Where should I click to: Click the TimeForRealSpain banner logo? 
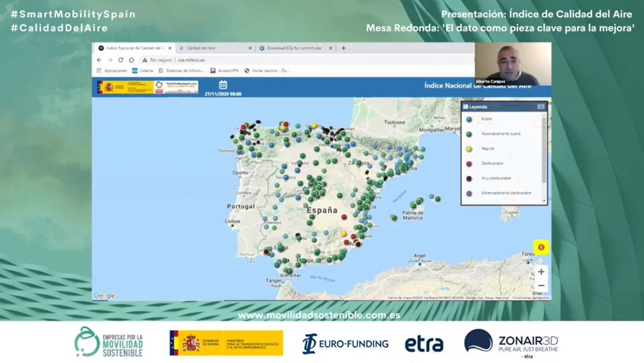point(176,87)
